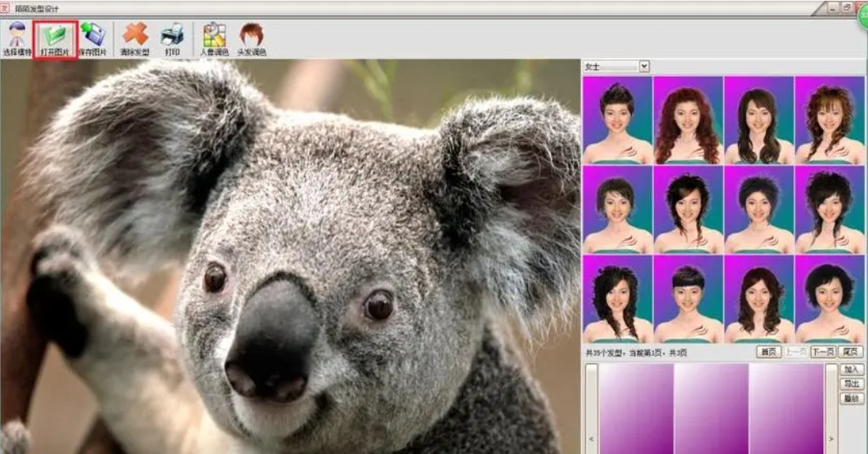Go to first page with 首页
The image size is (868, 454).
pos(769,352)
